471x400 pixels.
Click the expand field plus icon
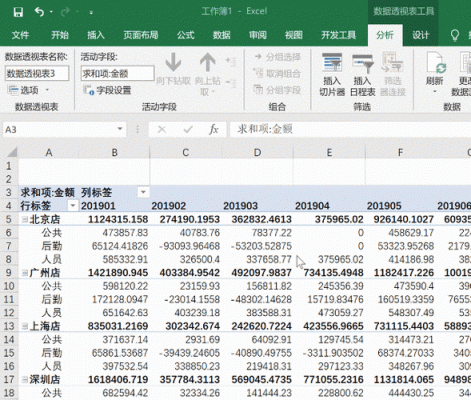(230, 61)
